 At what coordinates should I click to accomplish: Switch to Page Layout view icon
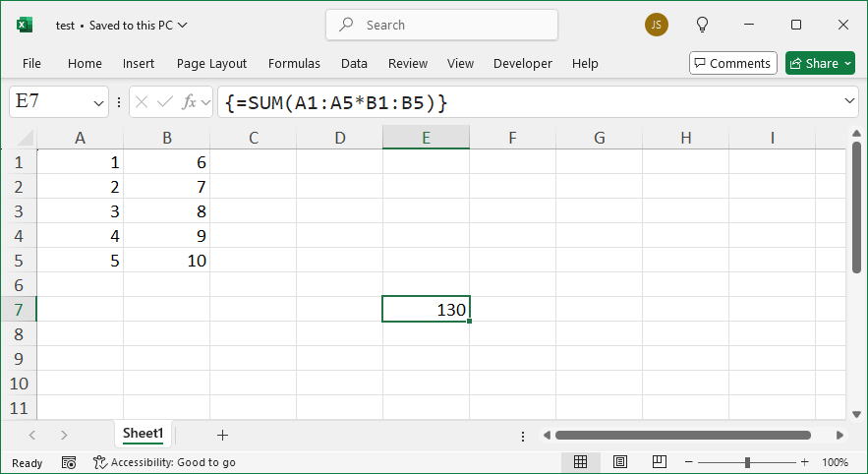(620, 462)
